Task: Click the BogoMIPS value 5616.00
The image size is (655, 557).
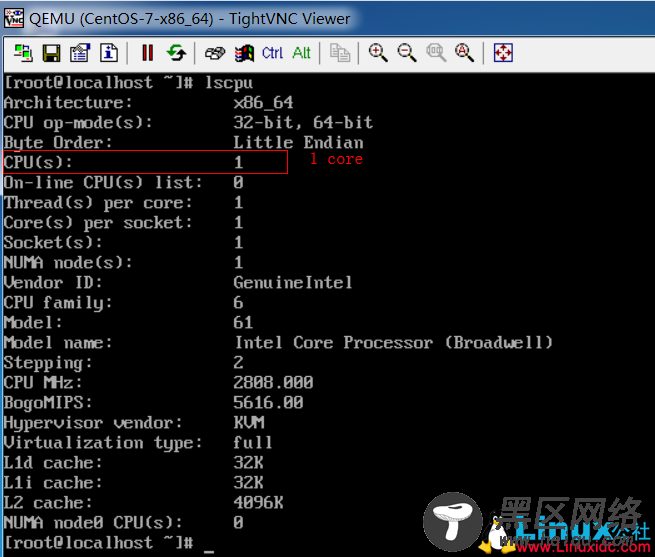Action: [268, 402]
